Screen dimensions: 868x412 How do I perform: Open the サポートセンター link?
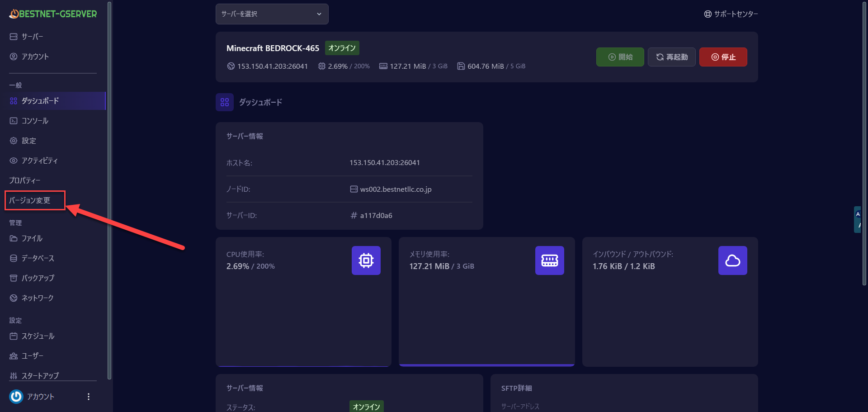tap(731, 14)
